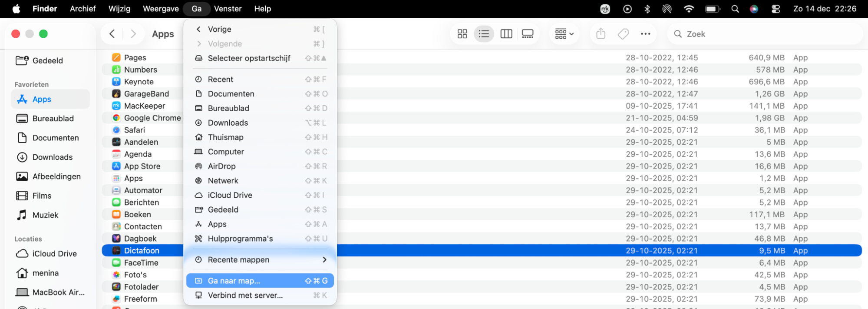Viewport: 868px width, 309px height.
Task: Open the grouping options dropdown
Action: 564,34
